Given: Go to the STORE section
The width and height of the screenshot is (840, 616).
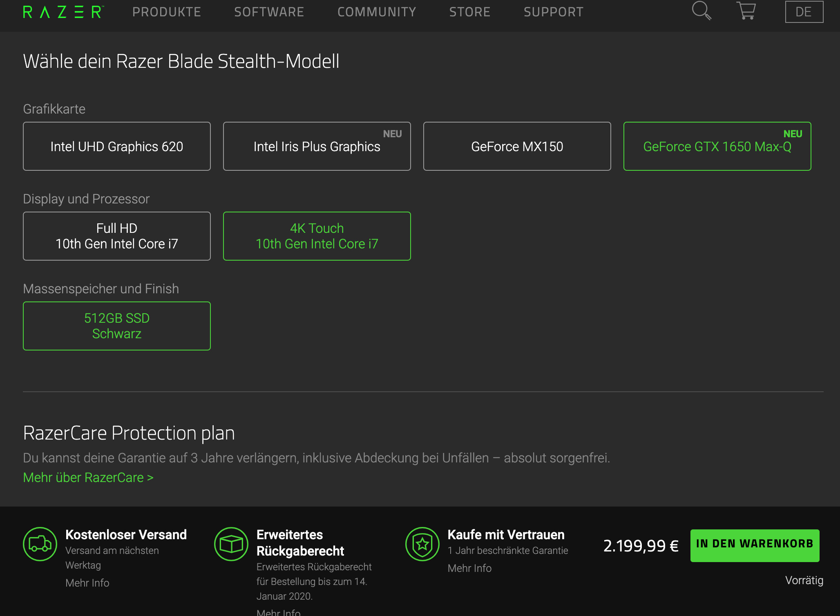Looking at the screenshot, I should click(470, 11).
